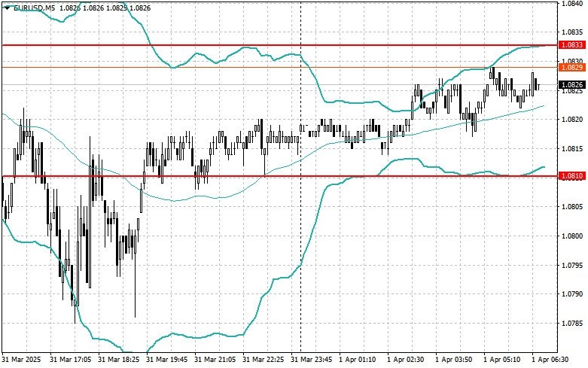588x368 pixels.
Task: Click the 1 Apr 03:50 time label
Action: [454, 360]
